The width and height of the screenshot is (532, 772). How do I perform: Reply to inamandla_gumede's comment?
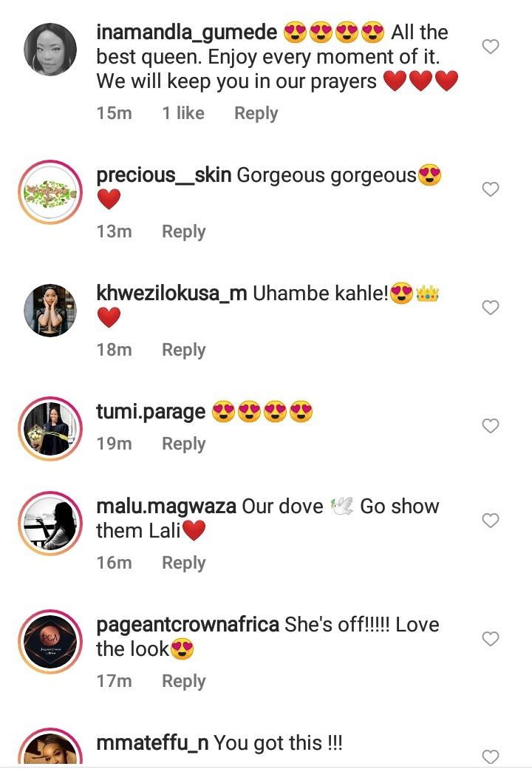(256, 113)
